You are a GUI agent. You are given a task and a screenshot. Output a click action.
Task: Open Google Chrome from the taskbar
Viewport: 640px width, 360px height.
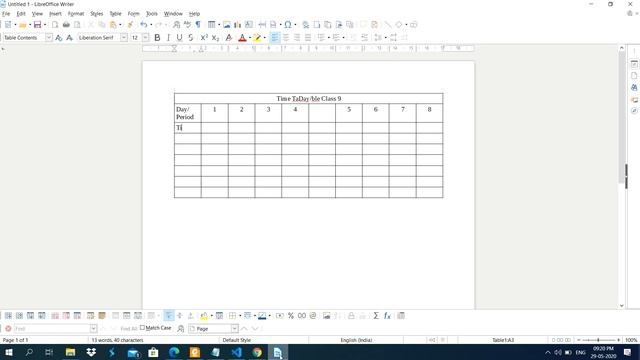point(257,352)
